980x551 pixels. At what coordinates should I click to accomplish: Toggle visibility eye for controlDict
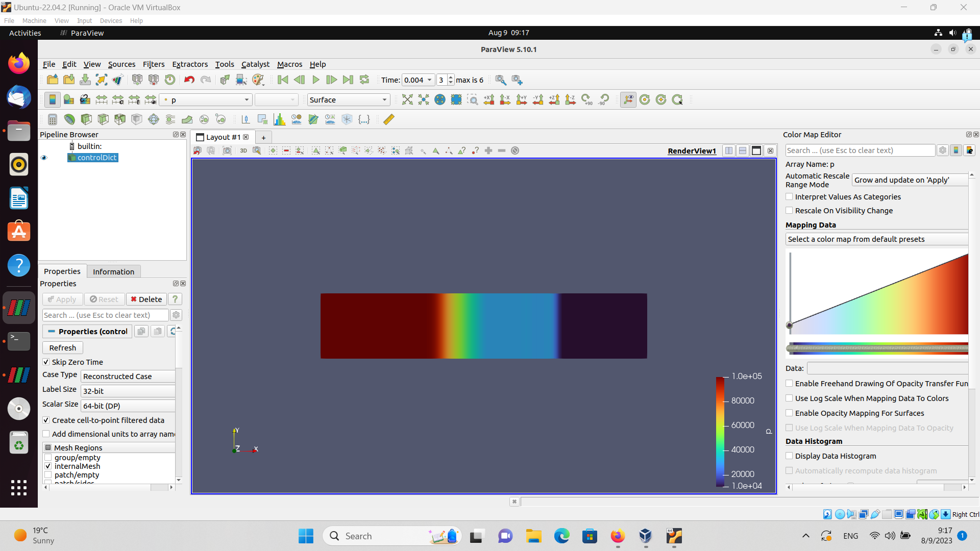tap(44, 158)
